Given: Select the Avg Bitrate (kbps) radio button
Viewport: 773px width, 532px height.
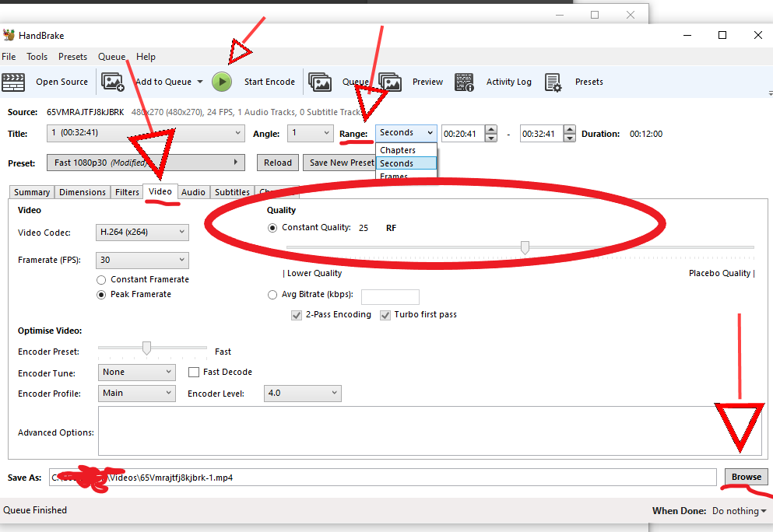Looking at the screenshot, I should coord(272,295).
